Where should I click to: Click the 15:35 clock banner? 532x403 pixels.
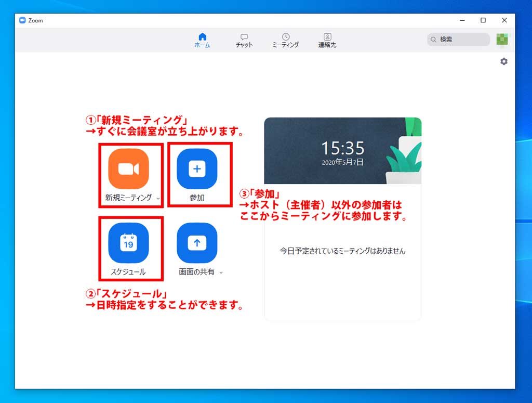(x=342, y=151)
